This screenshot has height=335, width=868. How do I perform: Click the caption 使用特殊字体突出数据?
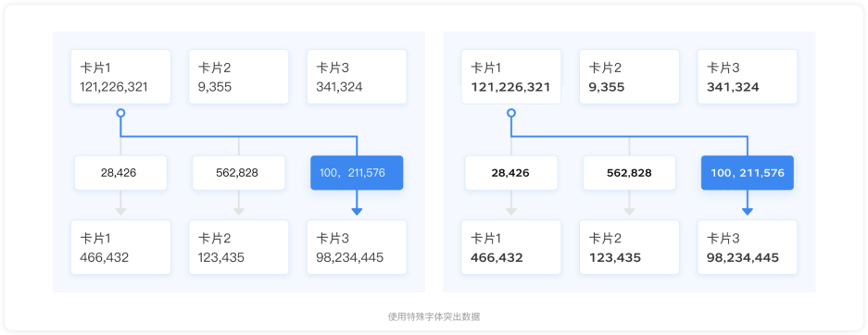434,316
